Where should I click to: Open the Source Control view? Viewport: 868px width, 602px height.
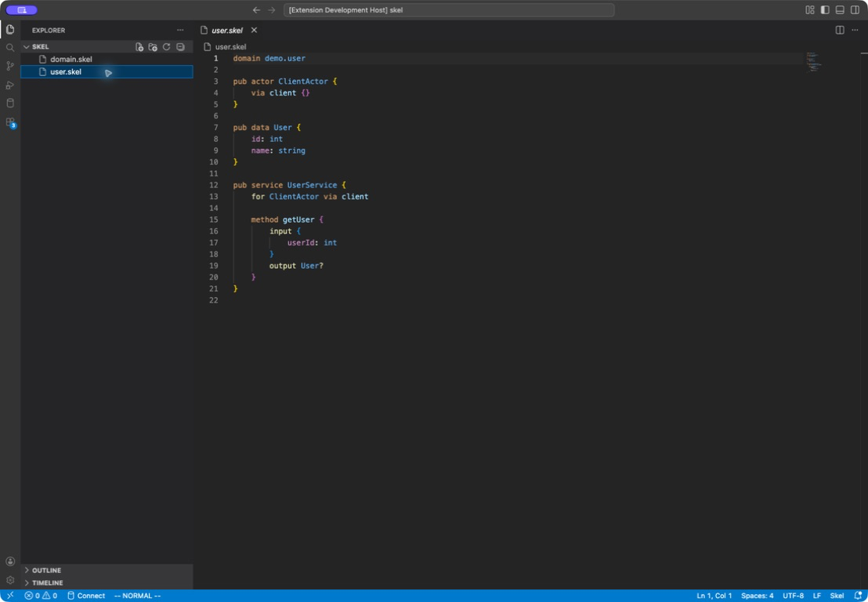click(x=10, y=67)
